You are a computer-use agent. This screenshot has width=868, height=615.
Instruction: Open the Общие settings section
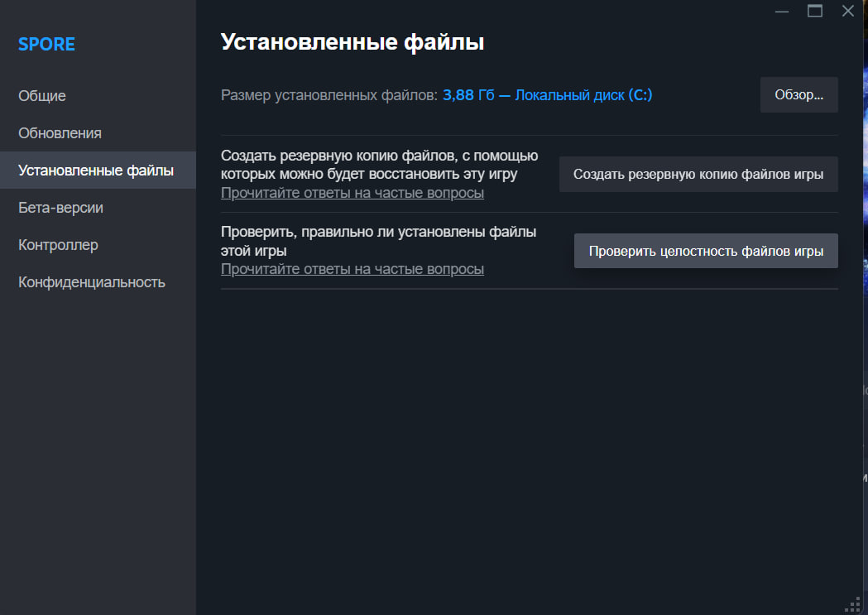42,96
